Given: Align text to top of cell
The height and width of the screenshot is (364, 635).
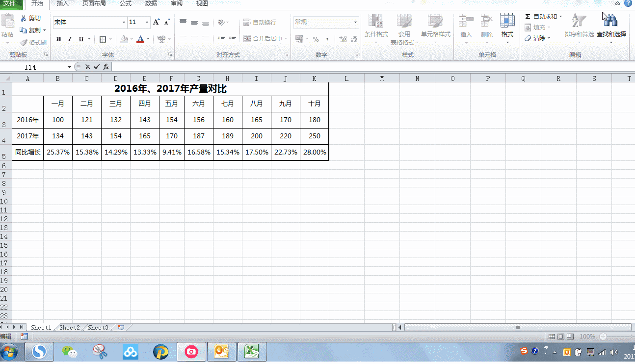Looking at the screenshot, I should 183,22.
